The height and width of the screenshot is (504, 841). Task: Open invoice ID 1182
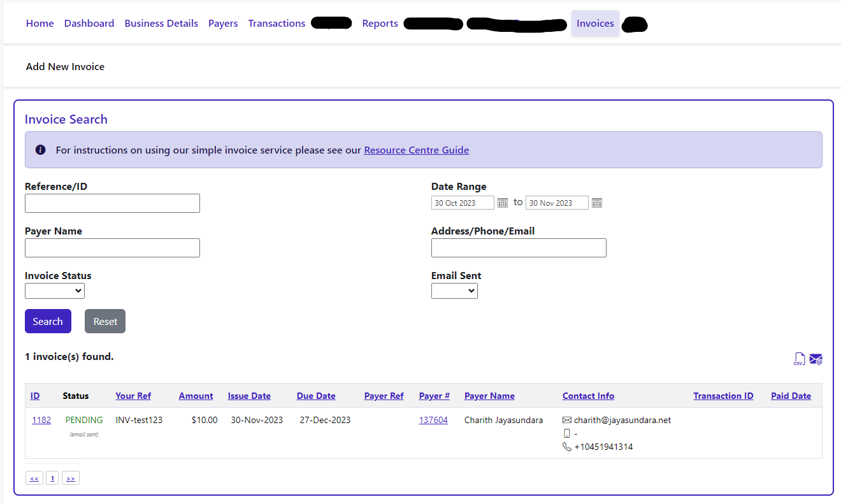pyautogui.click(x=41, y=420)
